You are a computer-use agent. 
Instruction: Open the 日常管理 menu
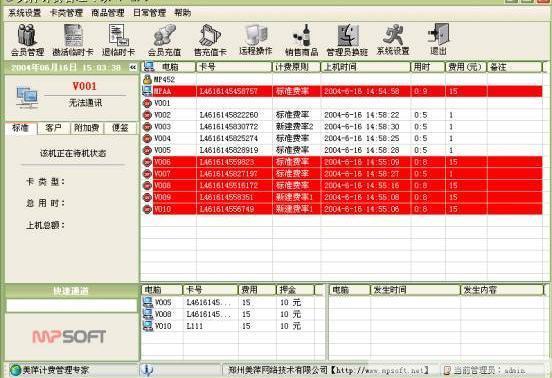click(x=149, y=13)
